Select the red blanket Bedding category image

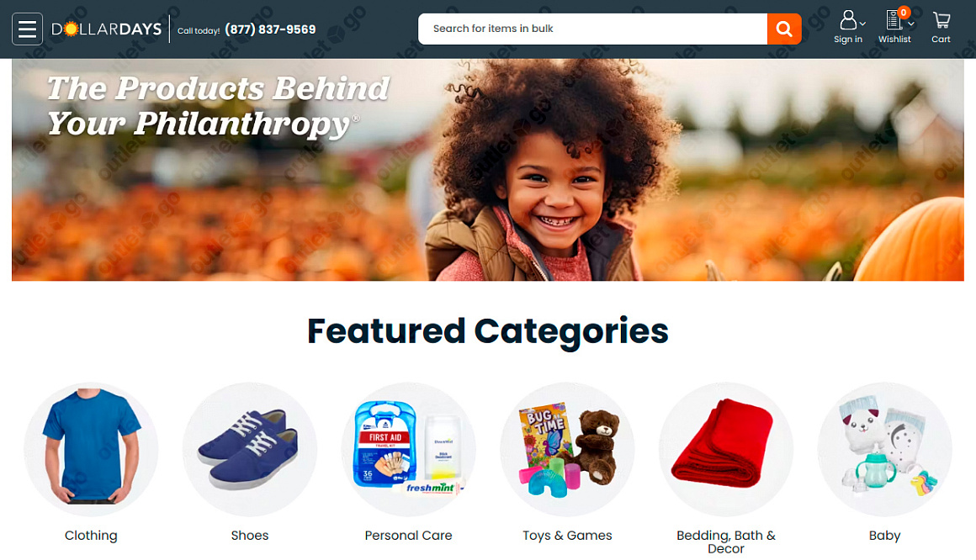726,449
